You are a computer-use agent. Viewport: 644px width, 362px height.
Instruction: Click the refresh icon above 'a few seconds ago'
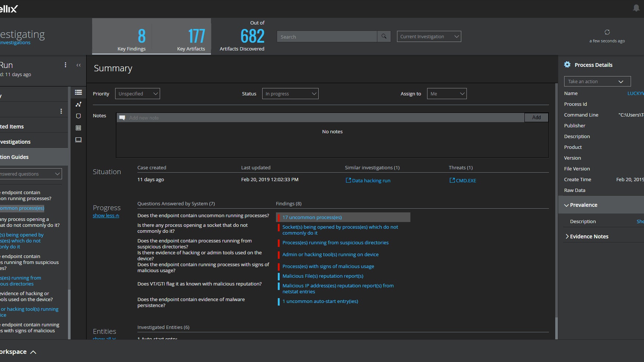pyautogui.click(x=607, y=32)
